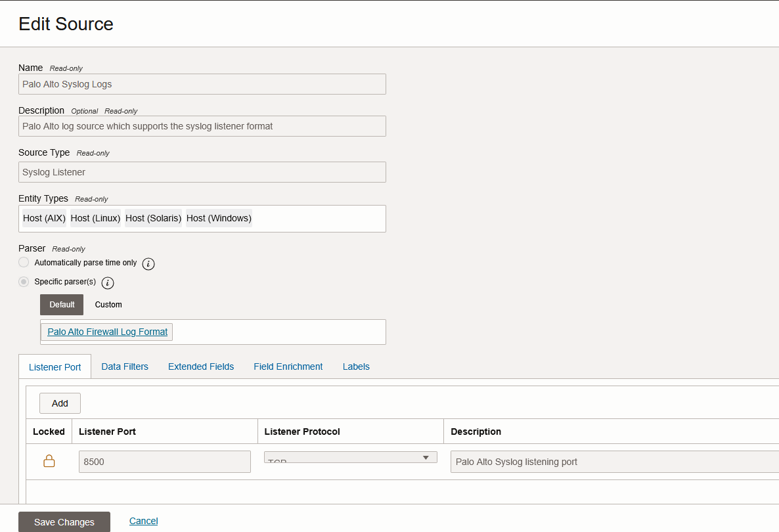Click info icon next to Specific parser(s)

pyautogui.click(x=108, y=283)
